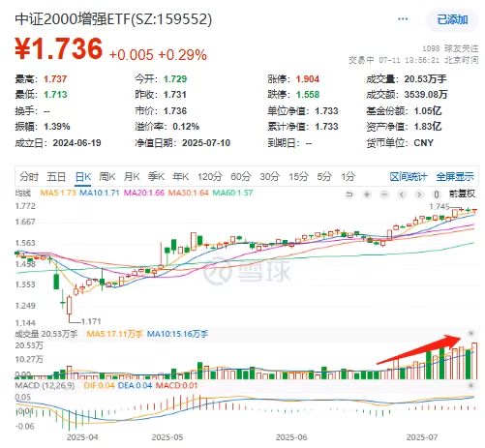
Task: Switch to the 60分 chart tab
Action: [x=241, y=177]
